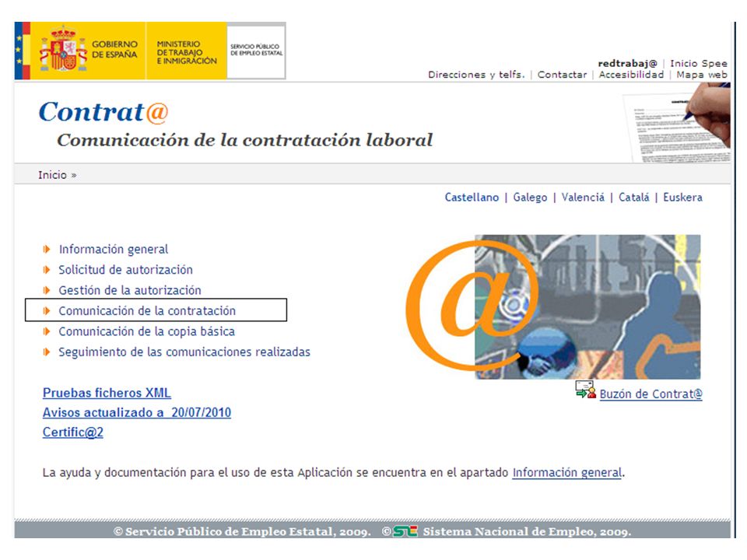Click orange arrow beside Seguimiento de las comunicaciones

tap(46, 352)
